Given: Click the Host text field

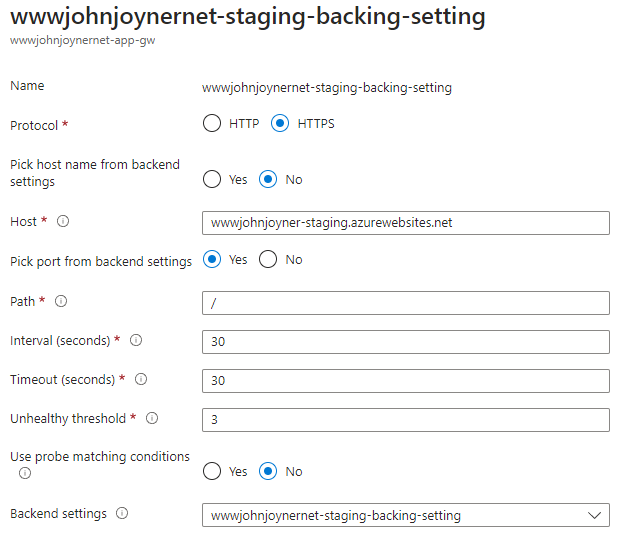Looking at the screenshot, I should [x=405, y=222].
